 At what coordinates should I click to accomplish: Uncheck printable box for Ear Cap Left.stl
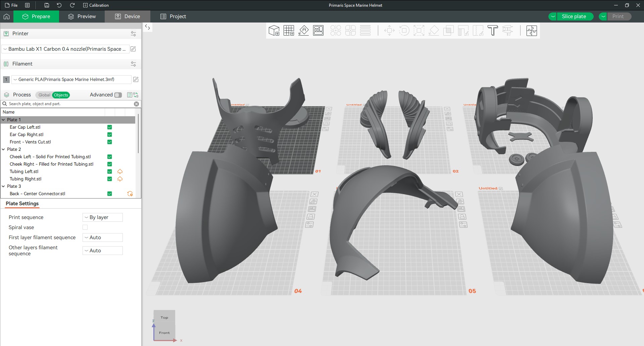click(109, 127)
